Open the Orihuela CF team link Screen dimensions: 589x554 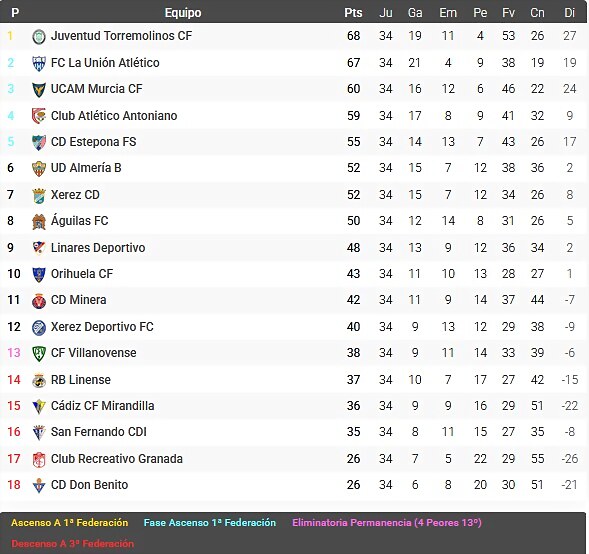(x=82, y=274)
